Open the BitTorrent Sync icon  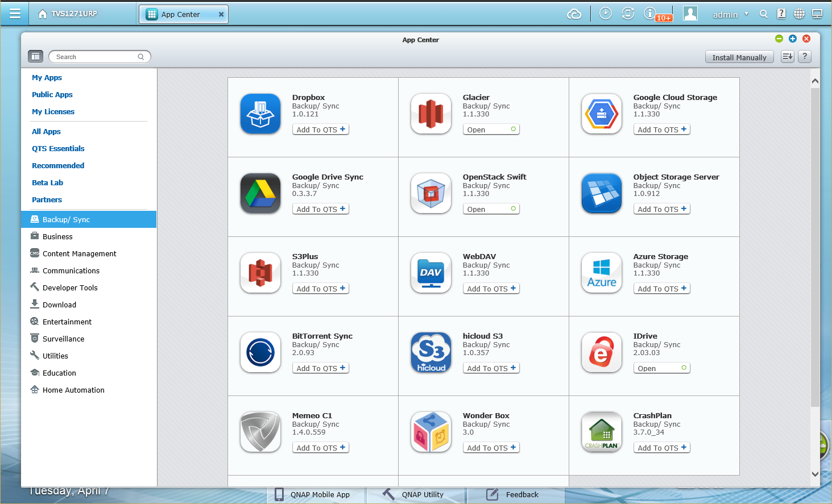pos(260,352)
